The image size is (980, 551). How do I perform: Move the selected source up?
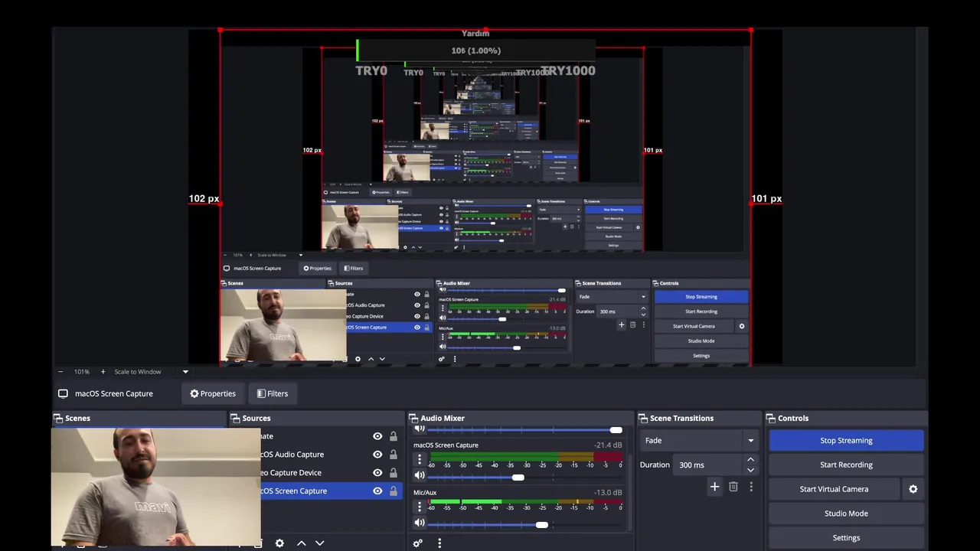[x=302, y=543]
